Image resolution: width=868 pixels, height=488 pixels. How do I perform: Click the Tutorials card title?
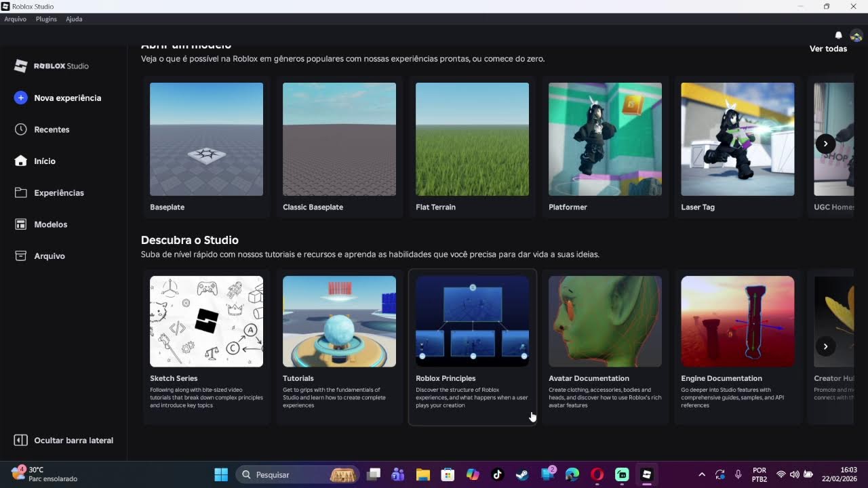click(298, 378)
